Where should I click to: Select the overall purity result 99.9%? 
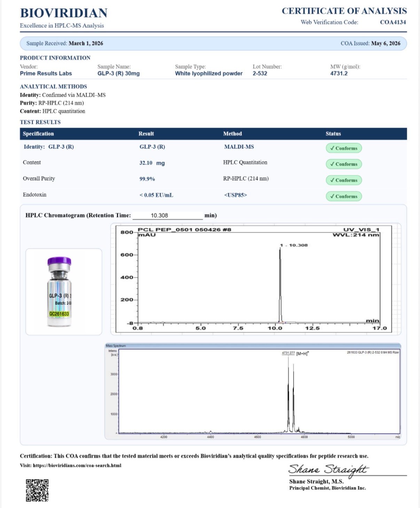(x=147, y=179)
